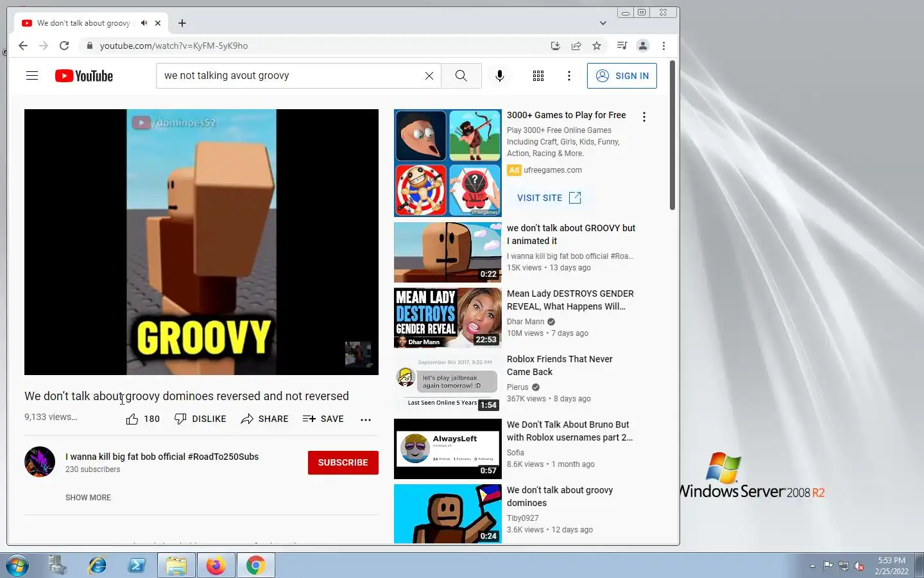This screenshot has width=924, height=578.
Task: Open more actions under the video
Action: (366, 419)
